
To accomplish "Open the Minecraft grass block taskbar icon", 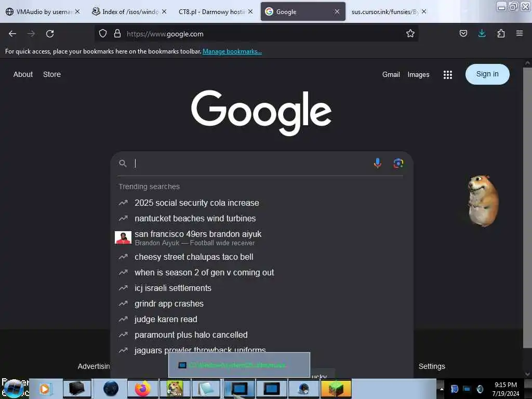I will (336, 389).
